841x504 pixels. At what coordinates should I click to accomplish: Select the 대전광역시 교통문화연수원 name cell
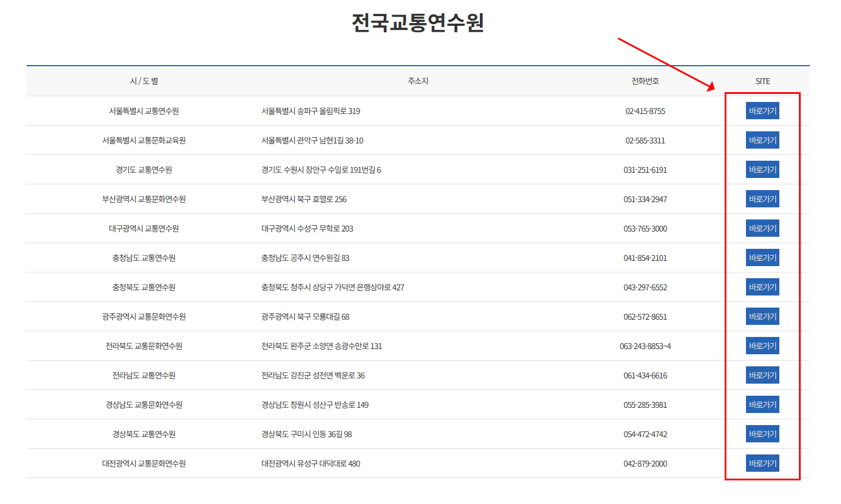(144, 463)
